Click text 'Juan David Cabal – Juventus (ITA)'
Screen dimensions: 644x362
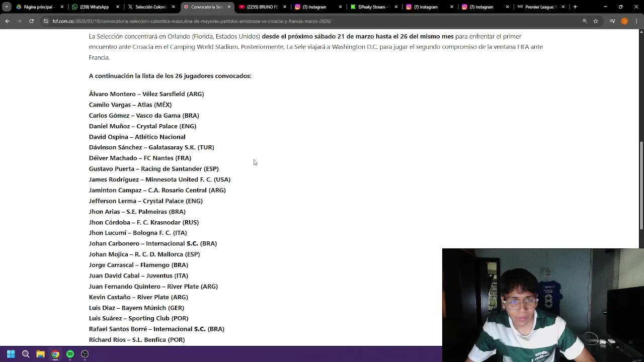(138, 276)
